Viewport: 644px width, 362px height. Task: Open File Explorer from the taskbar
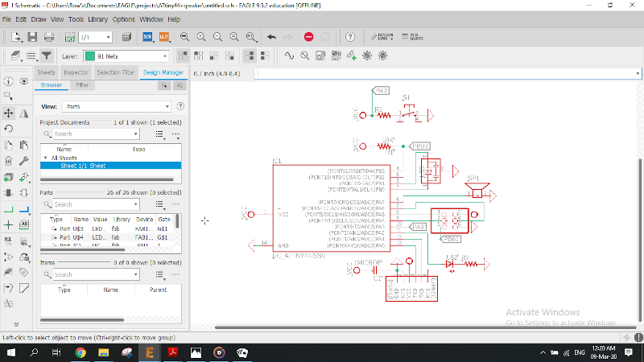[104, 352]
